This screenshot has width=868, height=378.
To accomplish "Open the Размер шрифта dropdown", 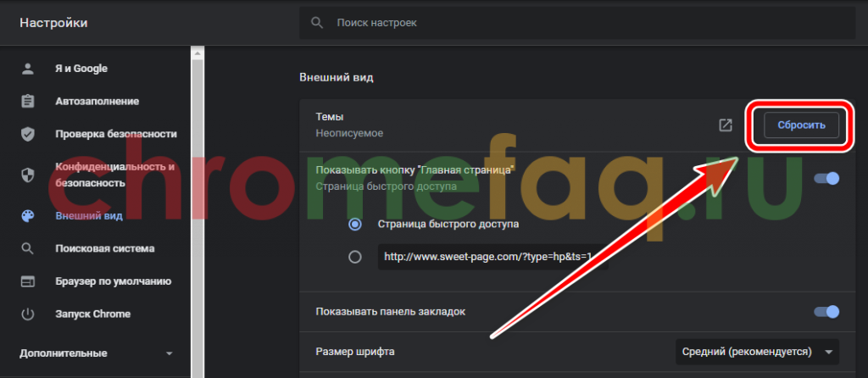I will point(756,351).
